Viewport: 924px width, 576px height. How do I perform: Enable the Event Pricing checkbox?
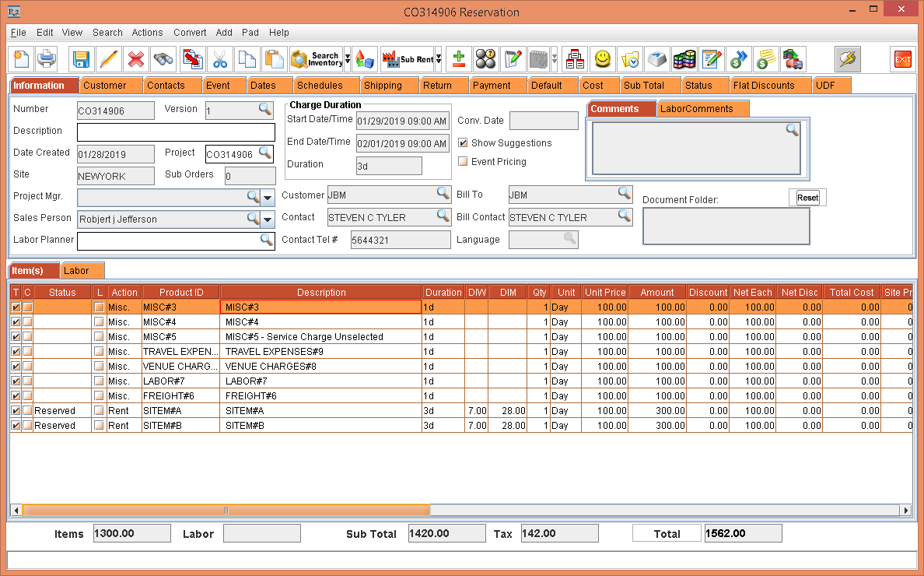click(464, 162)
